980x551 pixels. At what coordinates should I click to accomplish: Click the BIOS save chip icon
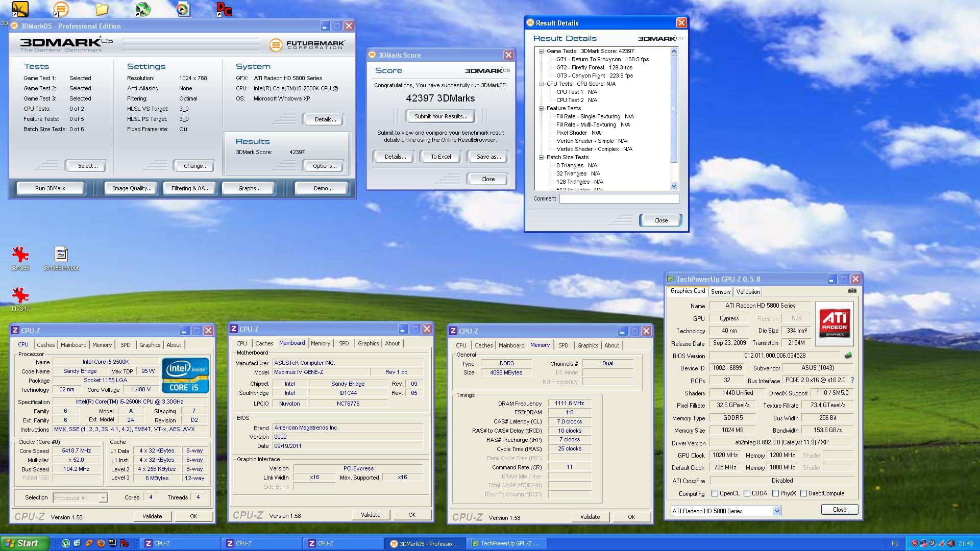[x=848, y=356]
